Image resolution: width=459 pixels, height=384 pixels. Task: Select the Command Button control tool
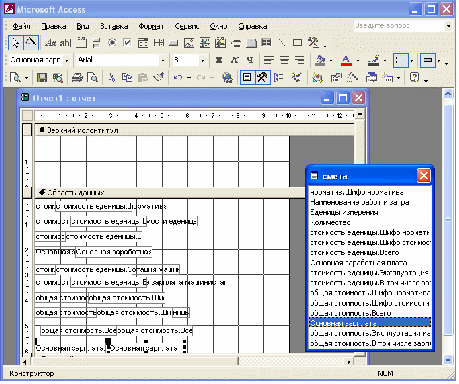coord(173,43)
